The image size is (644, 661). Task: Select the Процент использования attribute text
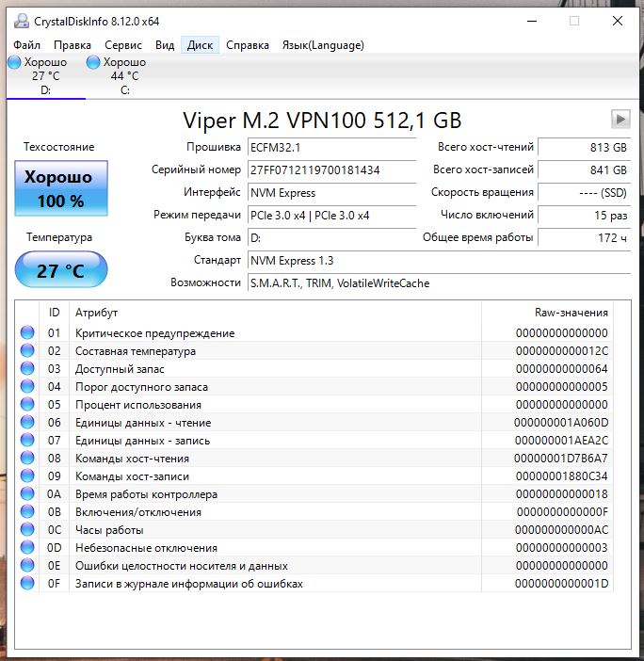coord(138,405)
